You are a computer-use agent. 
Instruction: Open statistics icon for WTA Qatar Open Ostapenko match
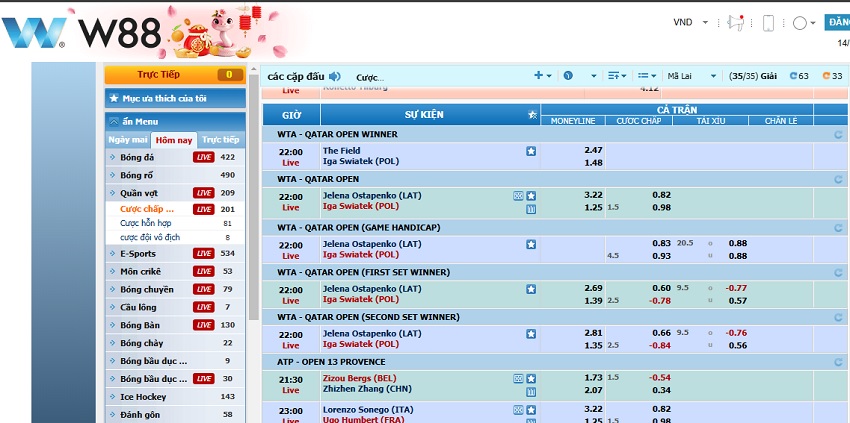pos(531,209)
